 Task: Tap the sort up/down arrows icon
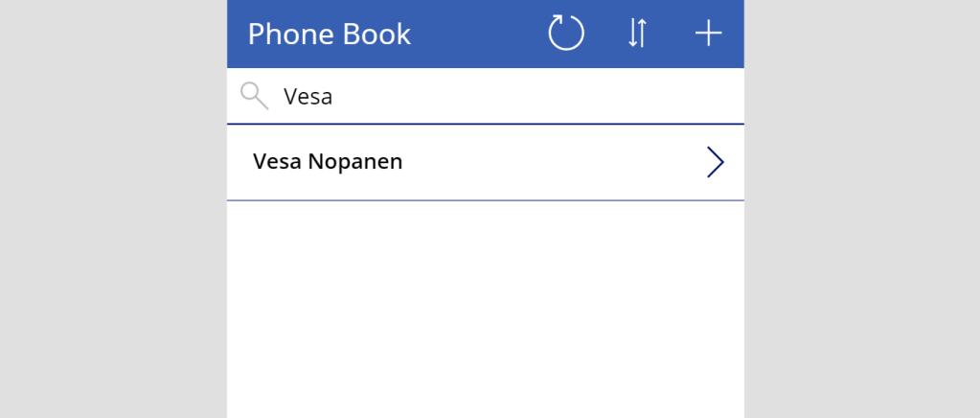pos(637,34)
